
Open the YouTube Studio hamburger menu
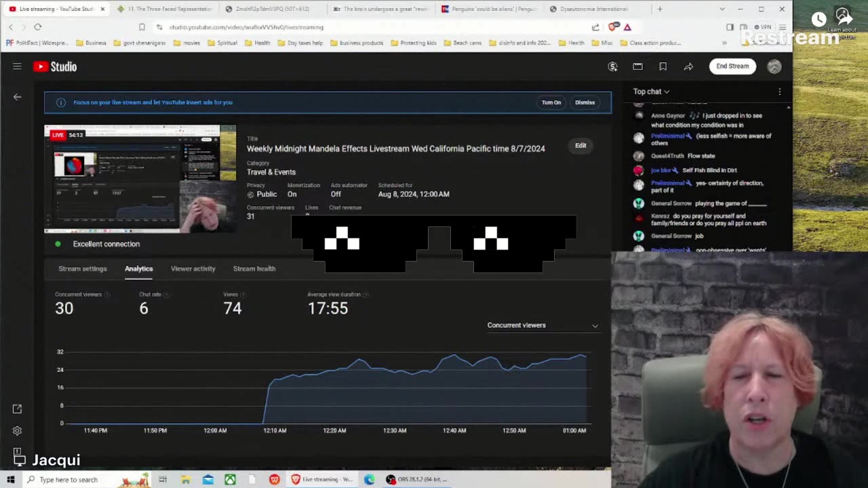tap(17, 66)
